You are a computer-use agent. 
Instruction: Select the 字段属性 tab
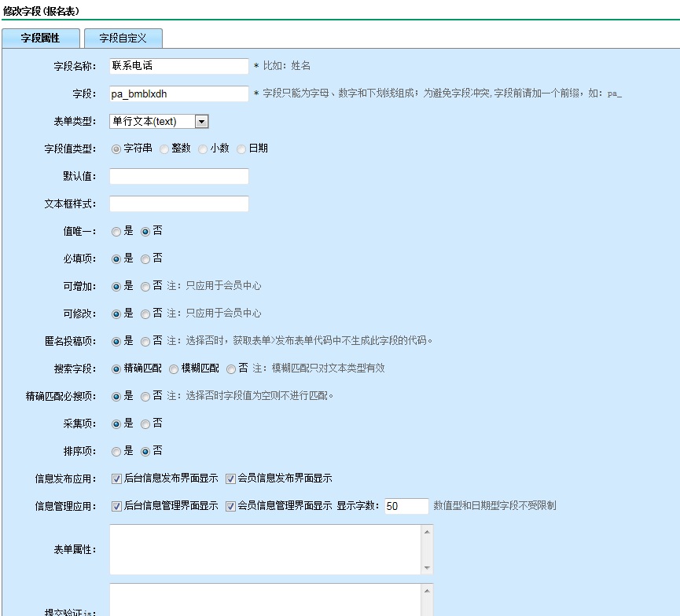41,38
